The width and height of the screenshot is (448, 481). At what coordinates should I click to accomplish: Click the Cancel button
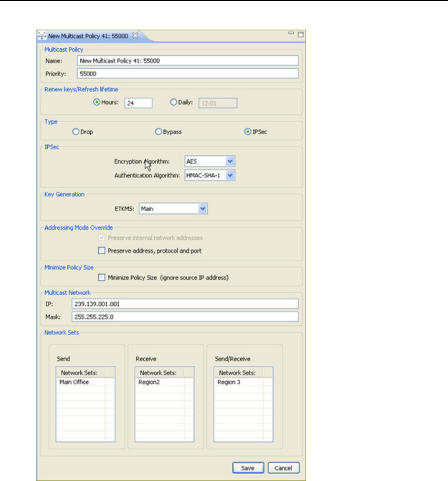(x=283, y=468)
